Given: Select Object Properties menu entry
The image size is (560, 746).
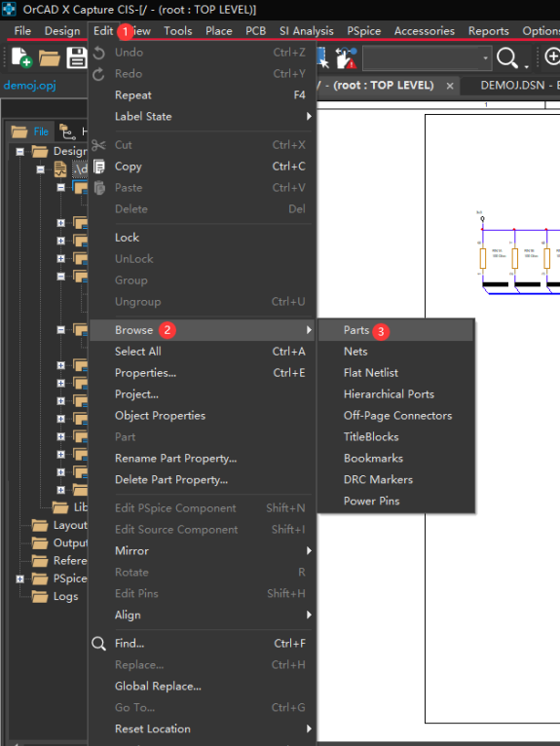Looking at the screenshot, I should click(203, 416).
